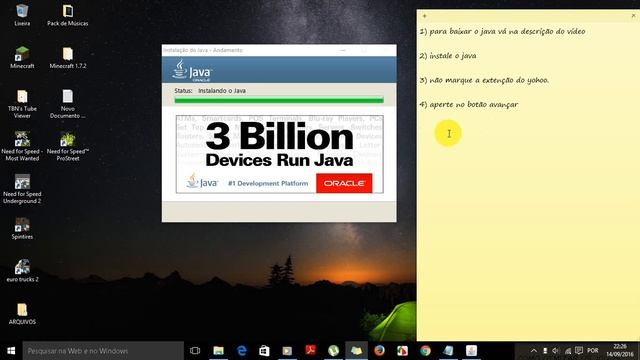Switch to the Java installer taskbar icon
The width and height of the screenshot is (640, 360).
[471, 351]
